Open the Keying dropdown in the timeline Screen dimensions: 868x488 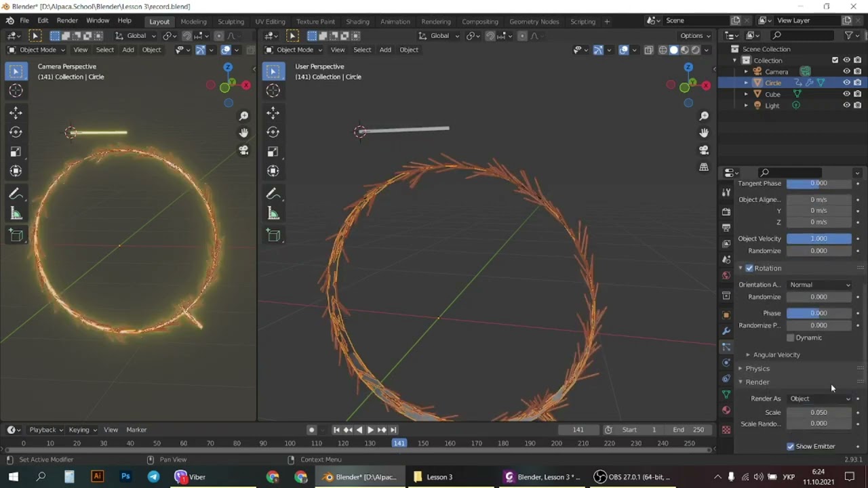(82, 430)
